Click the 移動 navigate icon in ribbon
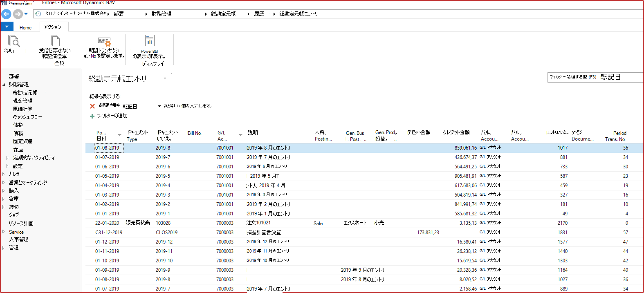Image resolution: width=644 pixels, height=293 pixels. [13, 41]
